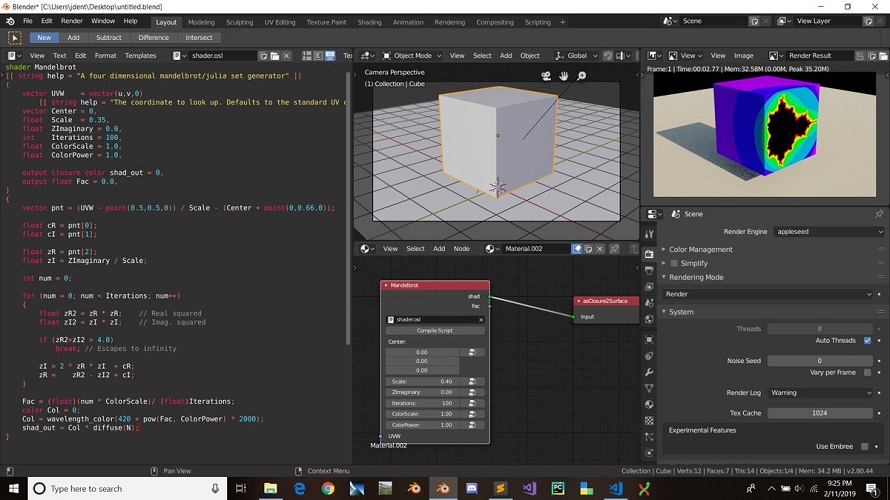Open Texture properties checker tab
The height and width of the screenshot is (500, 890).
[x=649, y=421]
